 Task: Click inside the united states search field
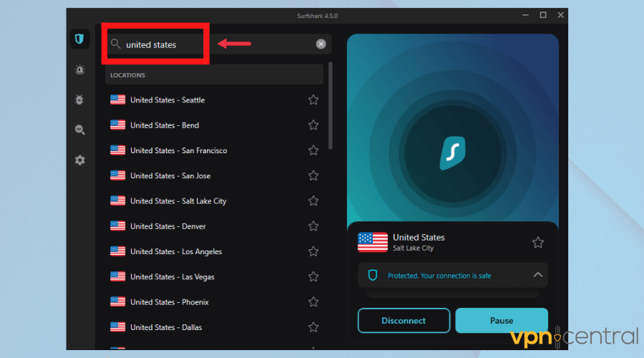pyautogui.click(x=218, y=44)
